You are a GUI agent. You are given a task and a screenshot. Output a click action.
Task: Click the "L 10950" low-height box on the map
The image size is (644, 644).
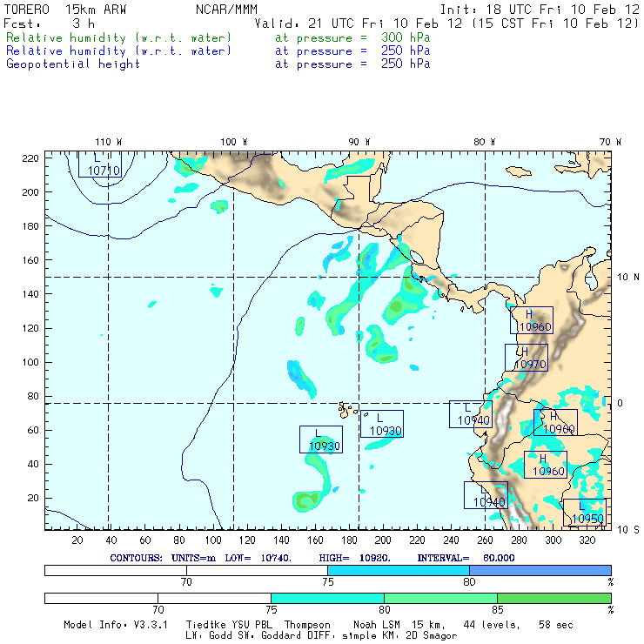click(x=585, y=513)
